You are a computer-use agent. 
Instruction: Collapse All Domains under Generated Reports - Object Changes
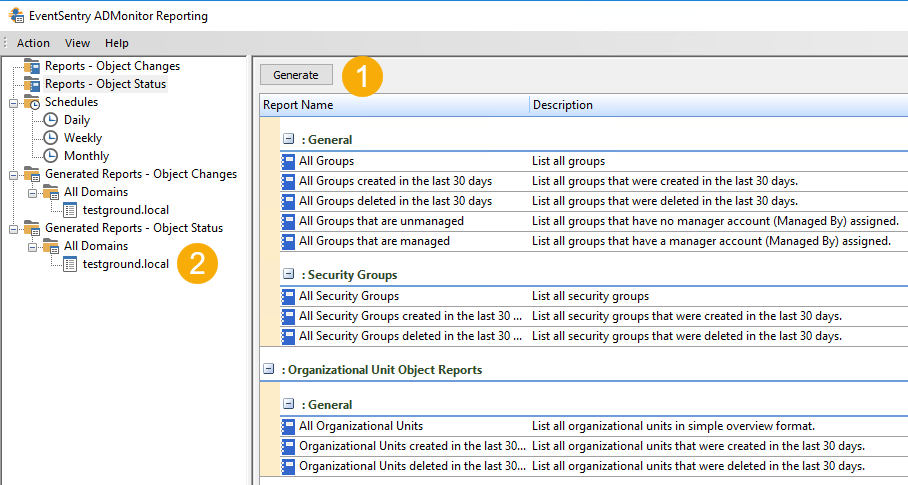click(32, 192)
